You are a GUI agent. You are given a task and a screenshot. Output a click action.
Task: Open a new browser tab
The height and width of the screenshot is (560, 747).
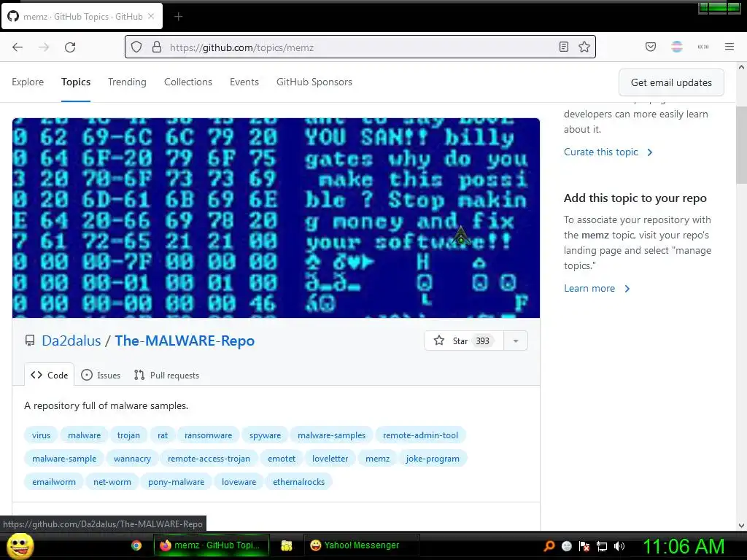pos(178,17)
